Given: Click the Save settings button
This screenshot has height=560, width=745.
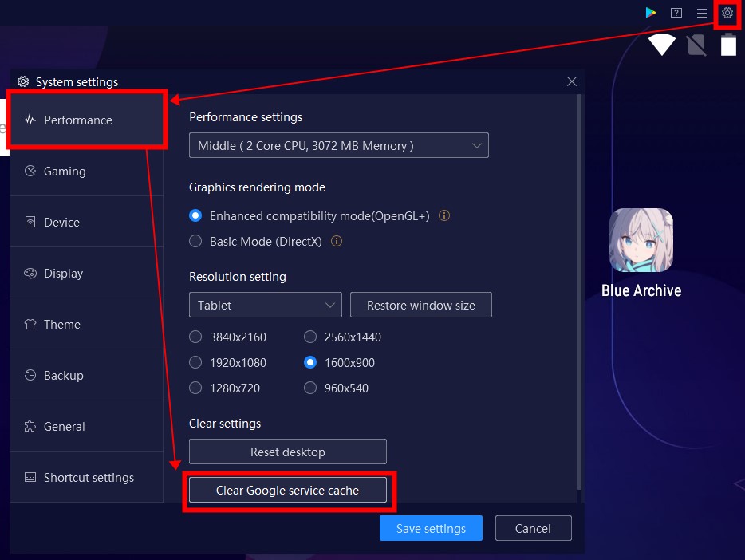Looking at the screenshot, I should pyautogui.click(x=431, y=529).
